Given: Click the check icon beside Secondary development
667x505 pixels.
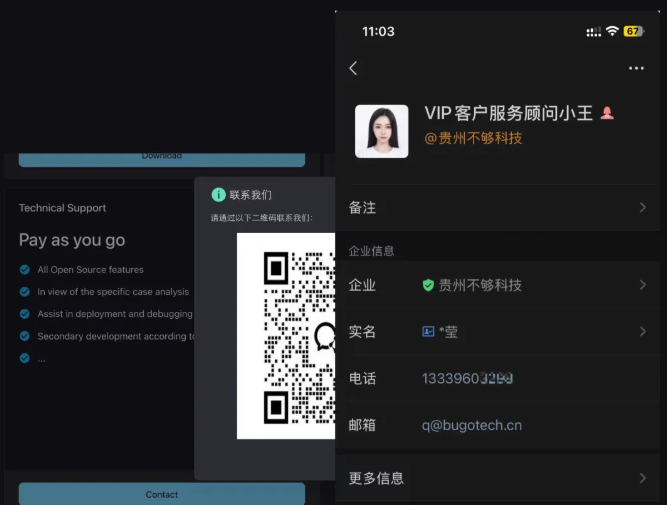Looking at the screenshot, I should (x=25, y=336).
